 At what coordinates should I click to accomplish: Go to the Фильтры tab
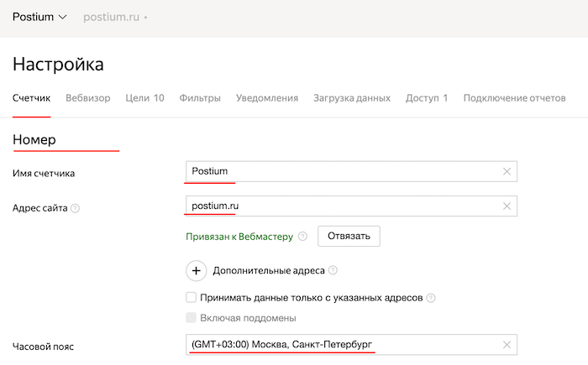(x=200, y=98)
